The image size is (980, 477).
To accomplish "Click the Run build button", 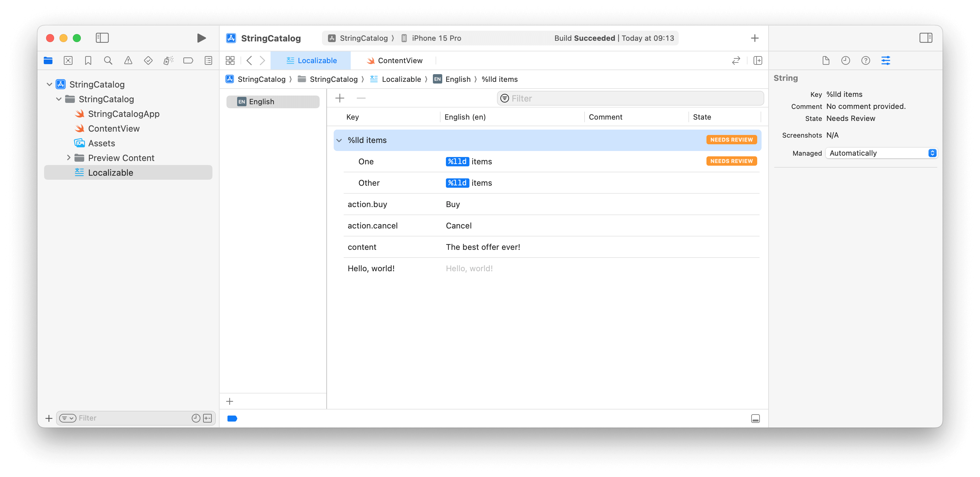I will (x=201, y=37).
